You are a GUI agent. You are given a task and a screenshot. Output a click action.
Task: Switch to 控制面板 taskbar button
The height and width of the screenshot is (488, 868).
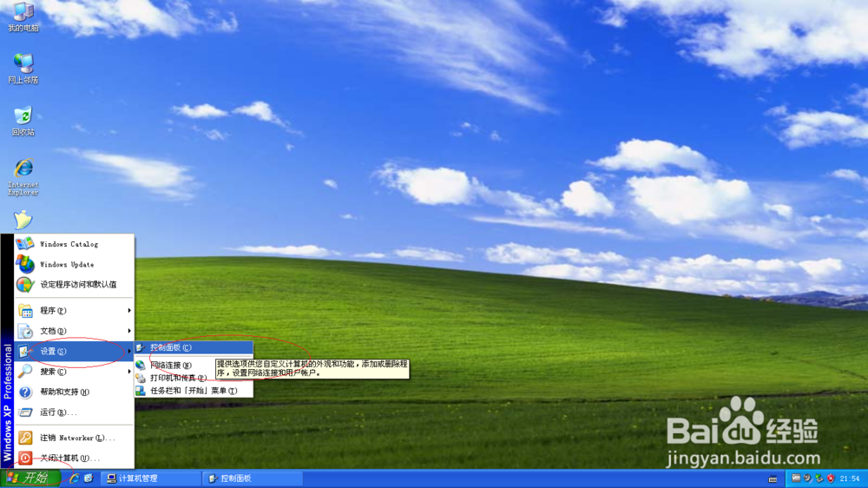pyautogui.click(x=253, y=478)
